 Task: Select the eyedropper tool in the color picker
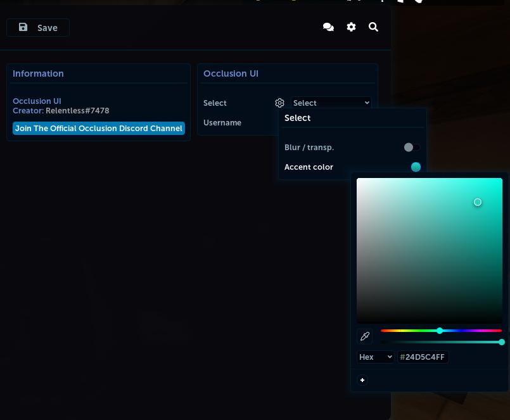point(365,336)
